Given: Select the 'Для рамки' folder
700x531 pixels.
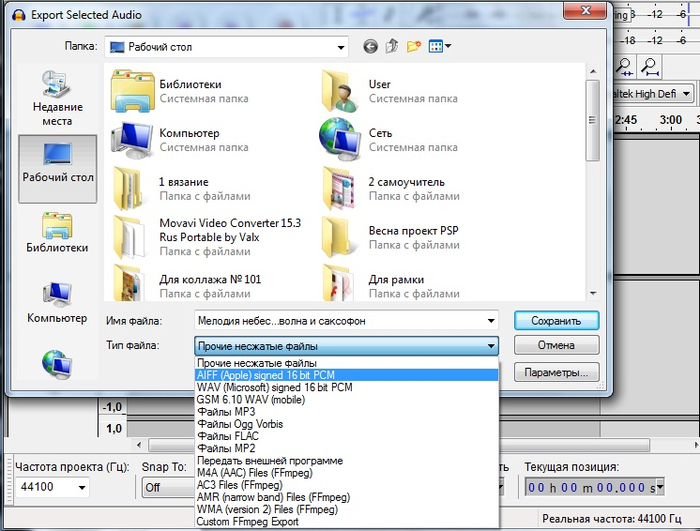Looking at the screenshot, I should click(x=391, y=283).
